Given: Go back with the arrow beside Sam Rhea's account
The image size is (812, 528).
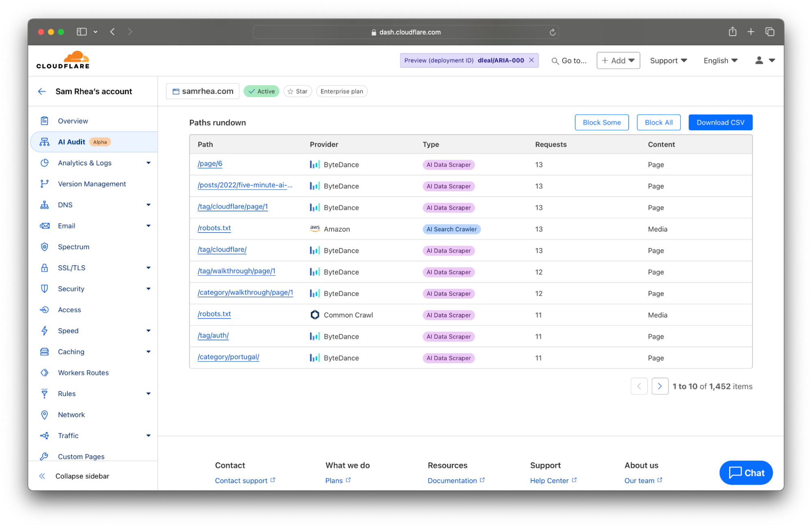Looking at the screenshot, I should coord(42,91).
